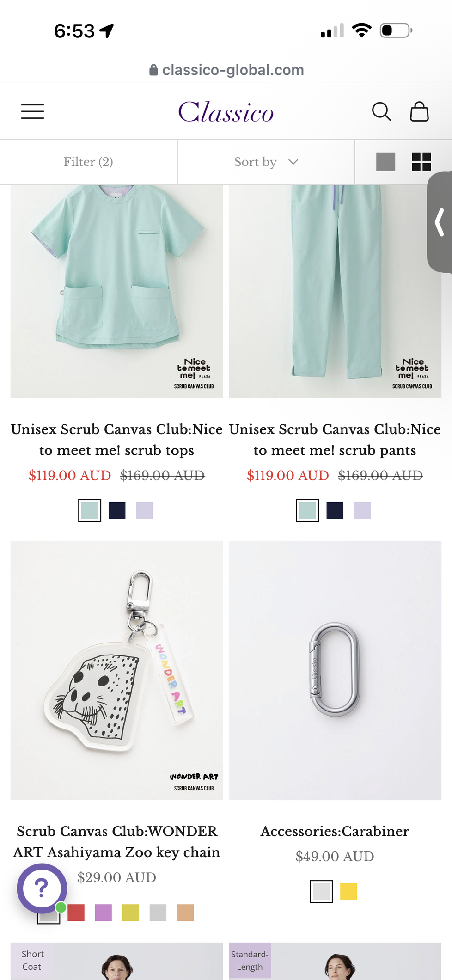
Task: Tap the search magnifier icon
Action: [x=381, y=111]
